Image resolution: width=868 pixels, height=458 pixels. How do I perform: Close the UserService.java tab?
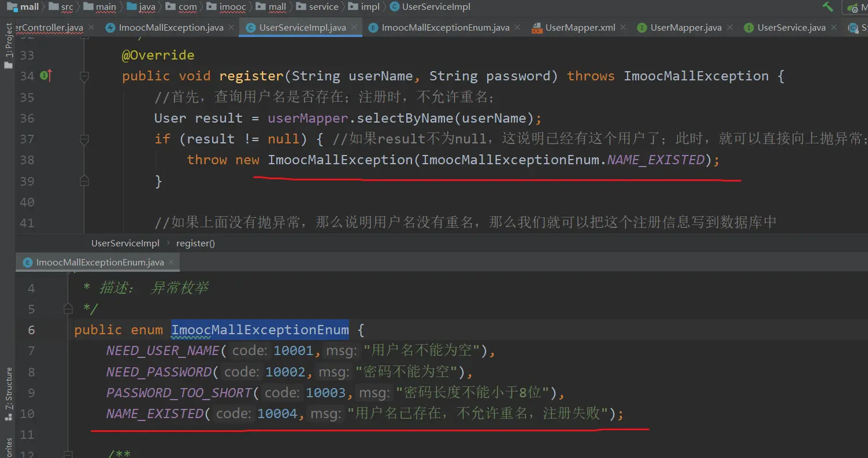point(833,28)
